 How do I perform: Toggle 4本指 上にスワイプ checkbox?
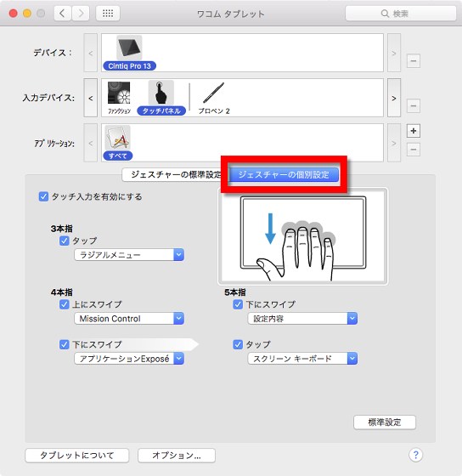(64, 304)
